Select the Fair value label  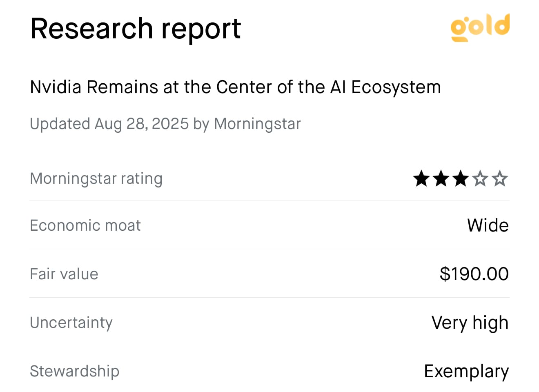64,274
